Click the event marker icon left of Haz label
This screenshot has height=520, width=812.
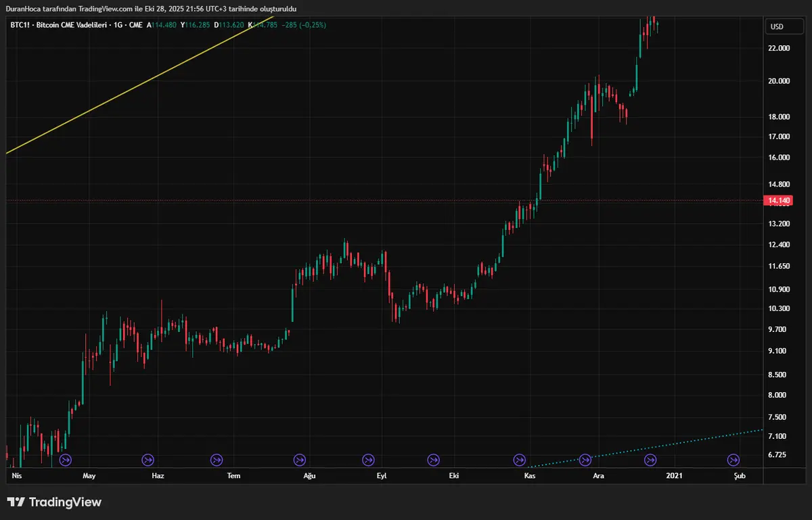pos(148,460)
